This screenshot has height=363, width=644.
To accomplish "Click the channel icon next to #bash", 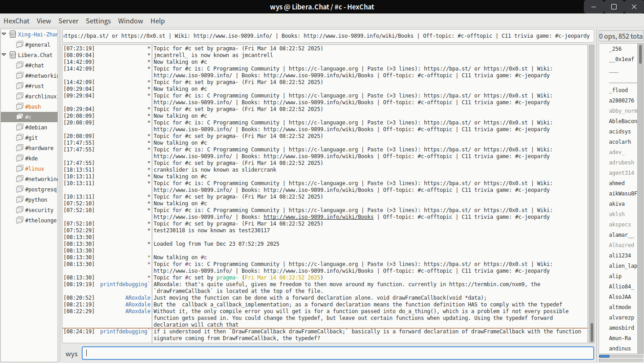I will pyautogui.click(x=19, y=106).
